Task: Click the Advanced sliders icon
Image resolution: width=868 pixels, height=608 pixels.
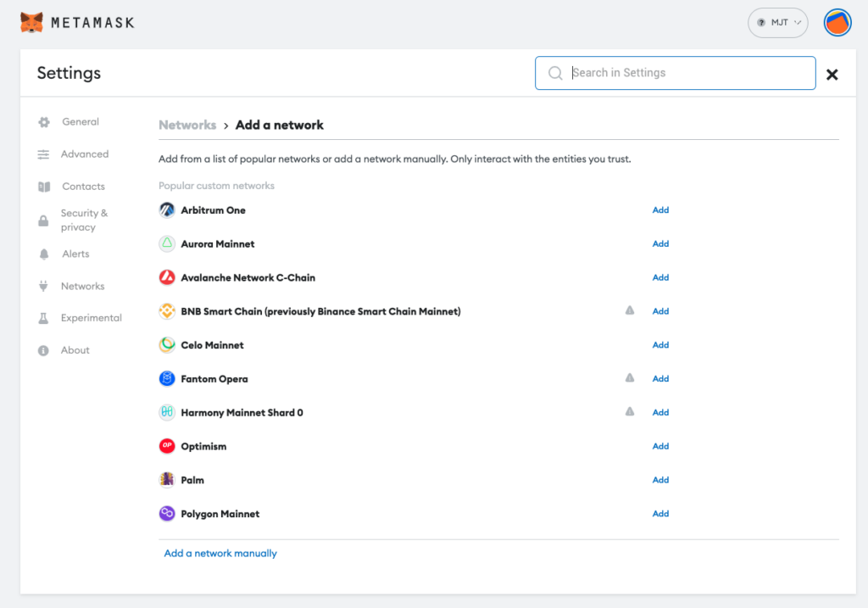Action: [43, 154]
